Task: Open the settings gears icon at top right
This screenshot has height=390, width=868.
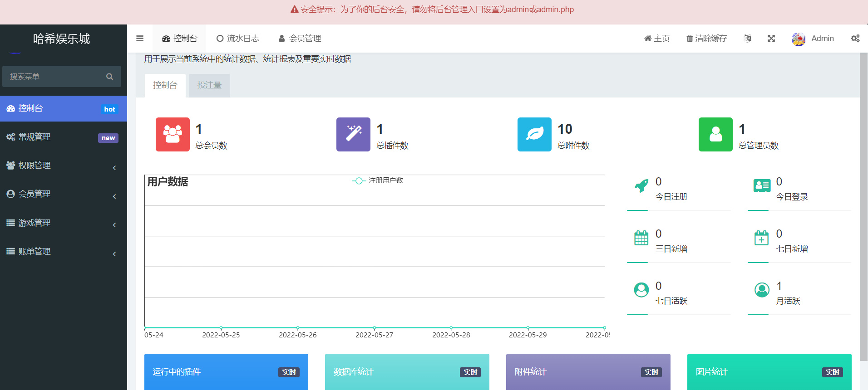Action: 855,39
